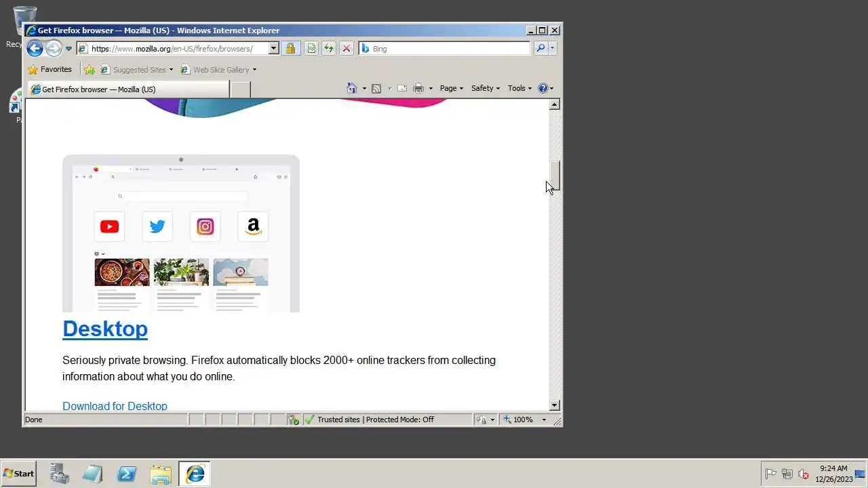Launch Server Manager from the taskbar
Screen dimensions: 868x488
click(x=60, y=474)
